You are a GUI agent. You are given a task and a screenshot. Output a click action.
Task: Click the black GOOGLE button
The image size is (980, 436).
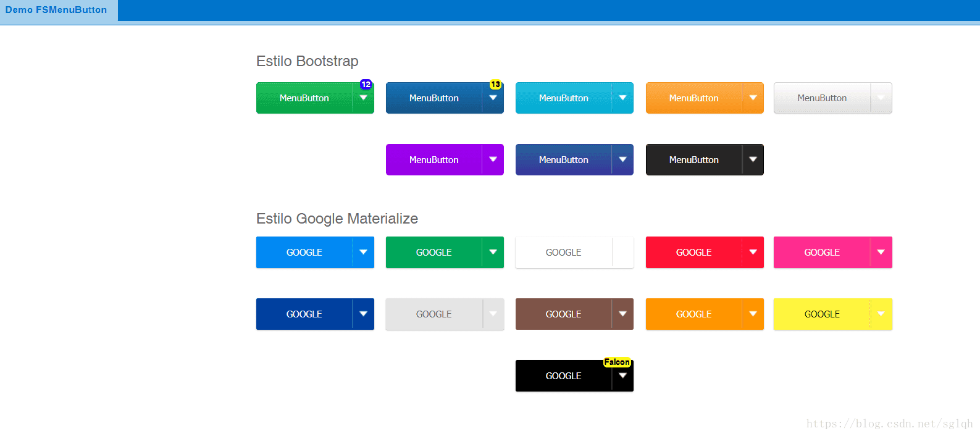563,376
